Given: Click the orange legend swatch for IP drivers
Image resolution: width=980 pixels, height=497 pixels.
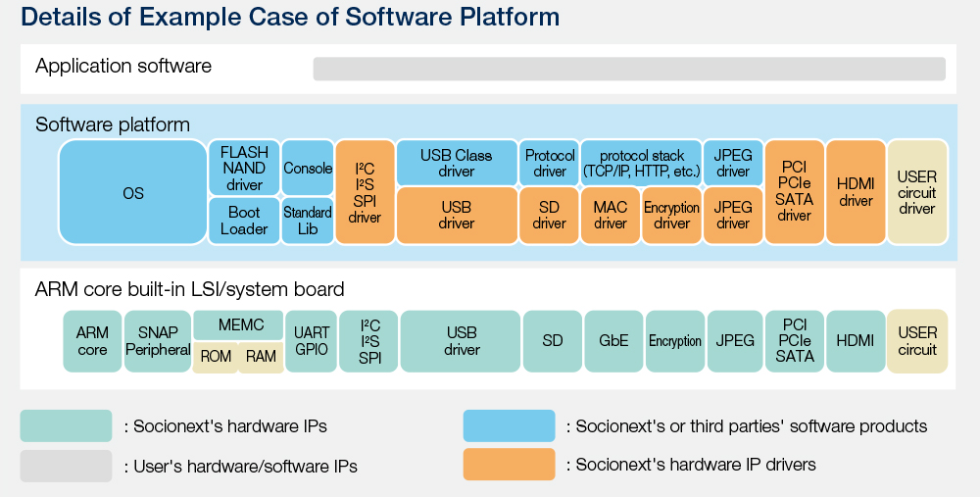Looking at the screenshot, I should (x=509, y=465).
